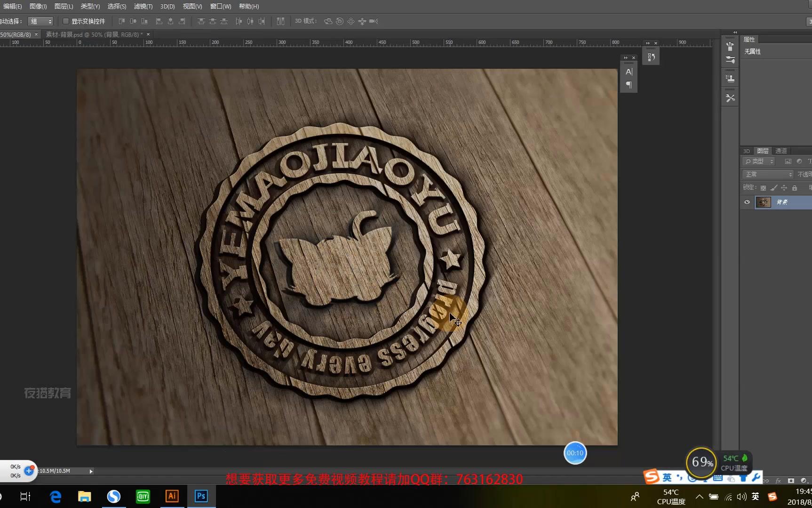Click the align top edges icon

pyautogui.click(x=122, y=21)
